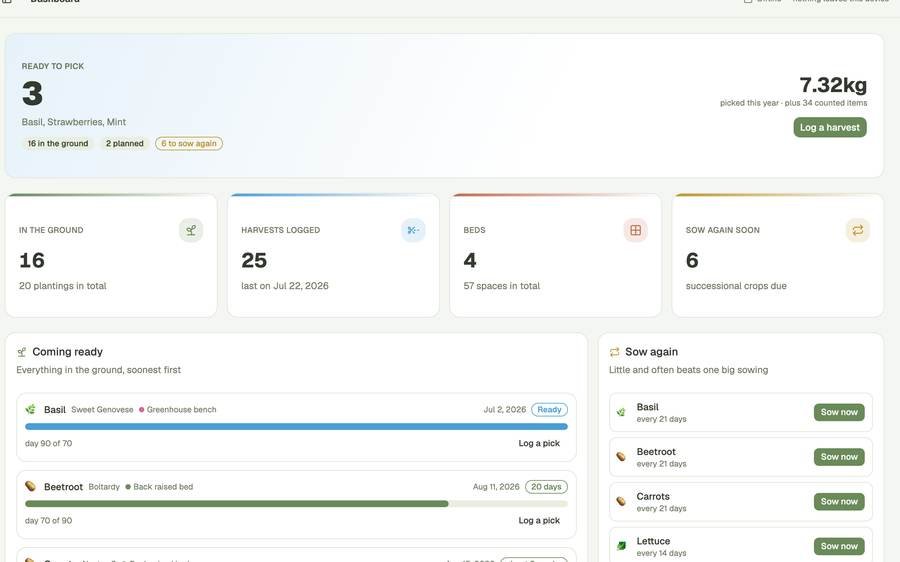Click the Basil blue progress bar
The height and width of the screenshot is (562, 900).
tap(296, 427)
